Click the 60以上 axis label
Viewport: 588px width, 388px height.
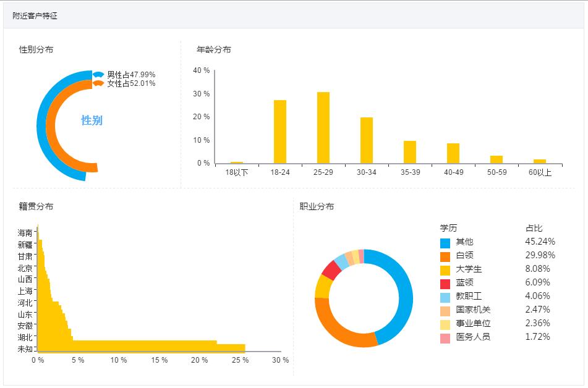pyautogui.click(x=540, y=172)
